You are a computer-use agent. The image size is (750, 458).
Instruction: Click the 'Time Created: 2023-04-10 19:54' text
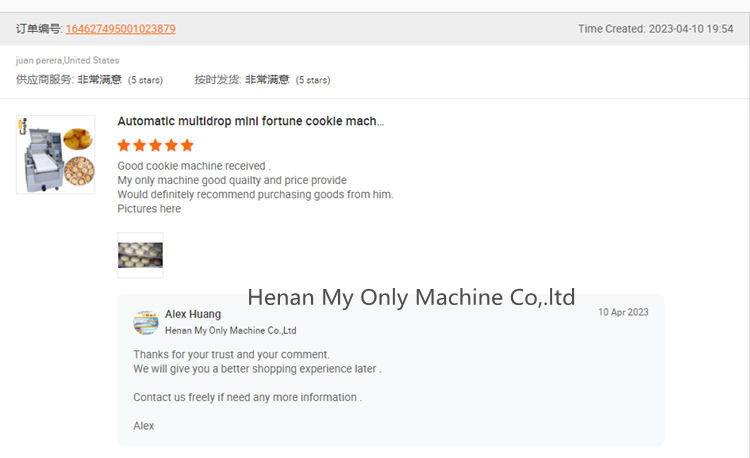[x=655, y=29]
